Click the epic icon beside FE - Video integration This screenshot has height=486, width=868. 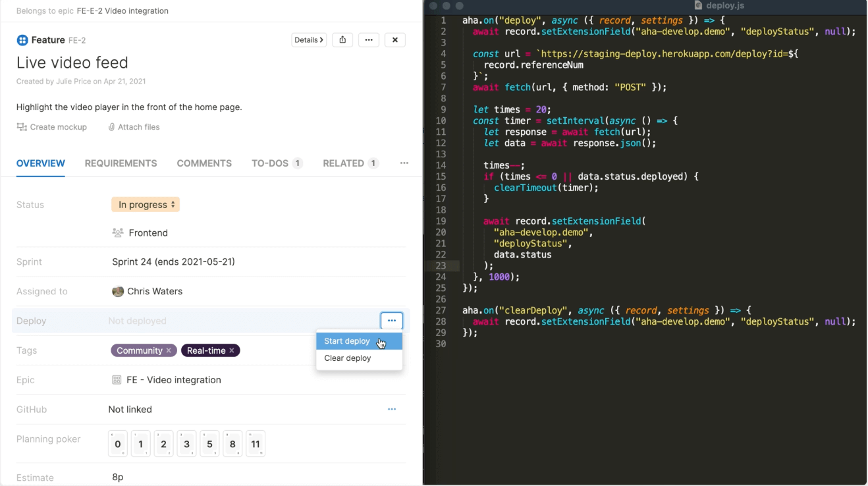click(x=117, y=380)
